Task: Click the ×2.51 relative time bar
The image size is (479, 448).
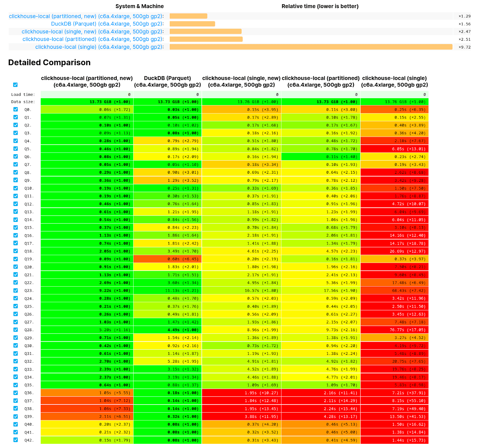Action: tap(206, 39)
